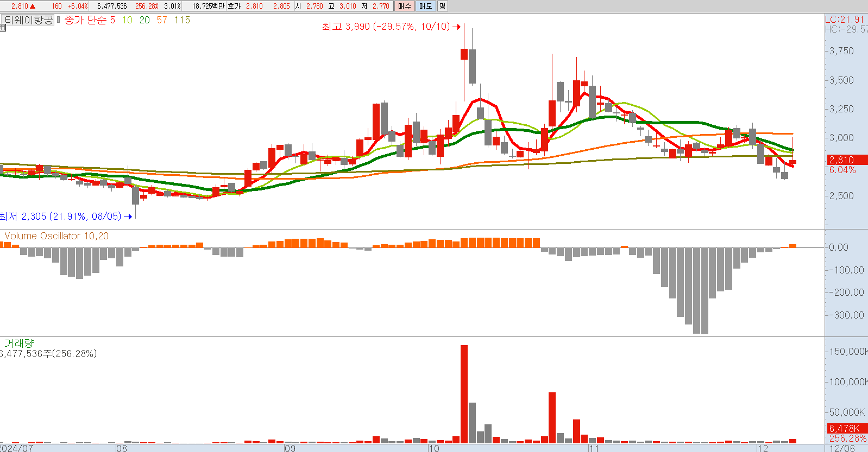Select the 종가 단순 moving average label
The width and height of the screenshot is (868, 452).
(x=85, y=20)
